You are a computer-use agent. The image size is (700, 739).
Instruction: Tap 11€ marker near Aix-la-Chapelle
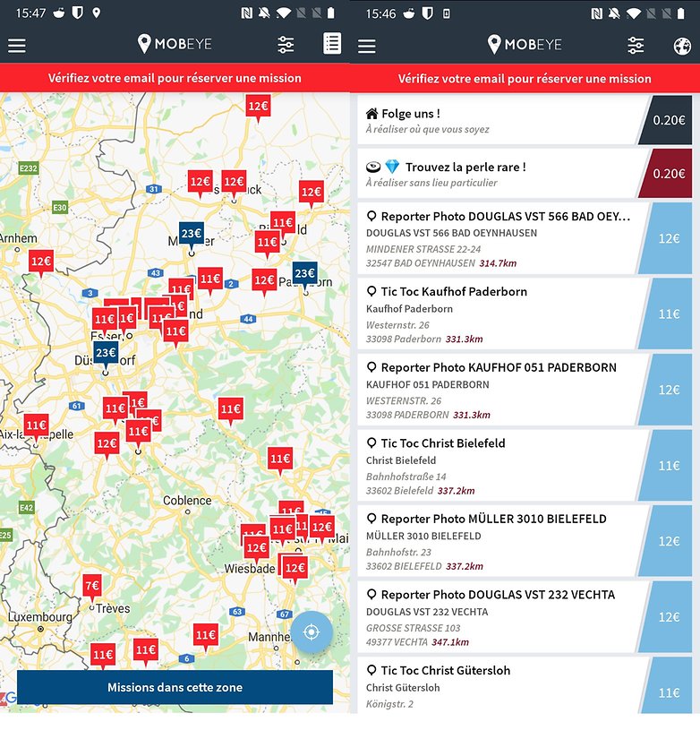37,426
